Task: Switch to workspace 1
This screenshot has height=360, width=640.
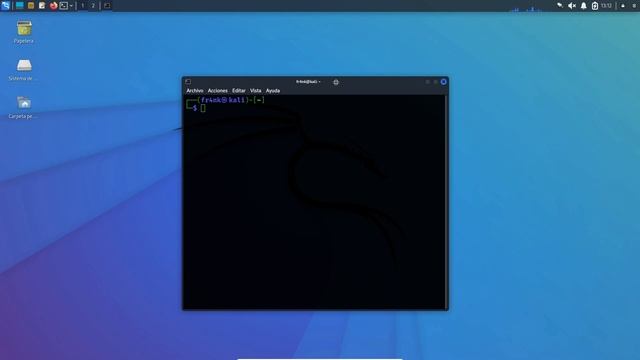Action: (82, 6)
